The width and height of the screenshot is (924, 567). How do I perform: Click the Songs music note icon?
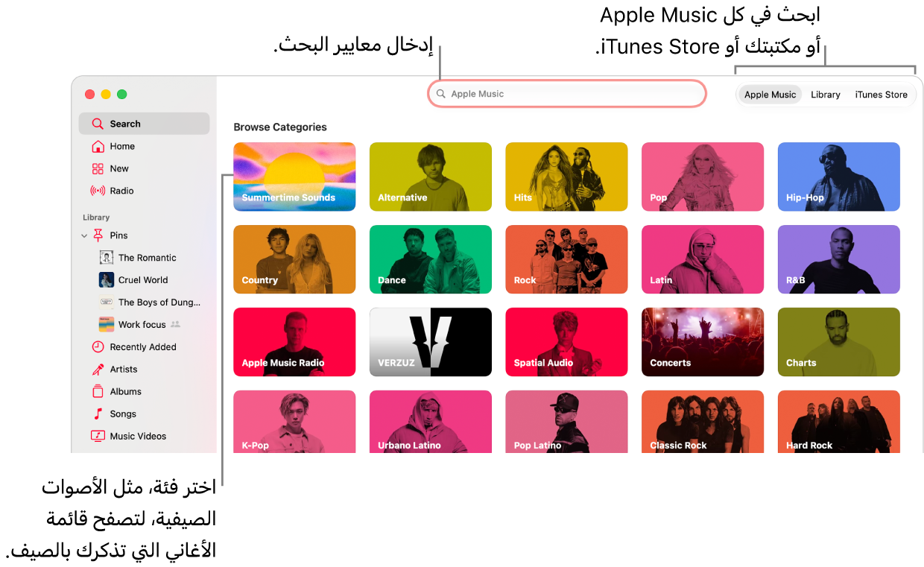pyautogui.click(x=98, y=414)
